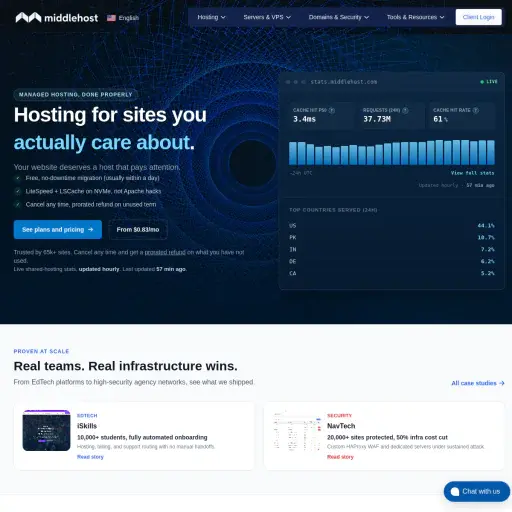Click the 61% cache hit rate value

point(440,119)
